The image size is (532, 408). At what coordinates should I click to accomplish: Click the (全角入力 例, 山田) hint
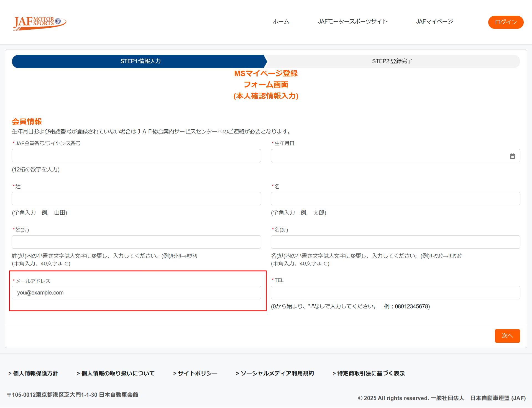pos(40,213)
